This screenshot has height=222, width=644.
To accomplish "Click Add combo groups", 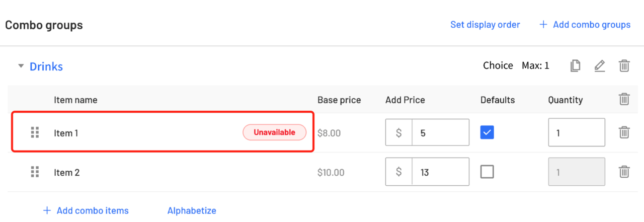I will point(585,25).
